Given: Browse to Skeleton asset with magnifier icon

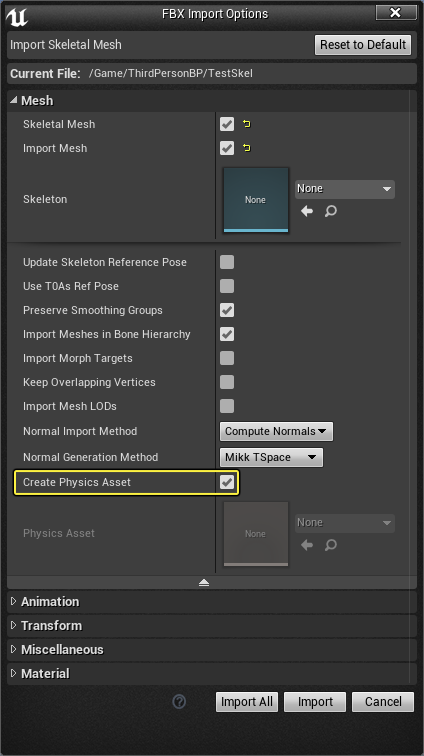Looking at the screenshot, I should click(x=331, y=211).
